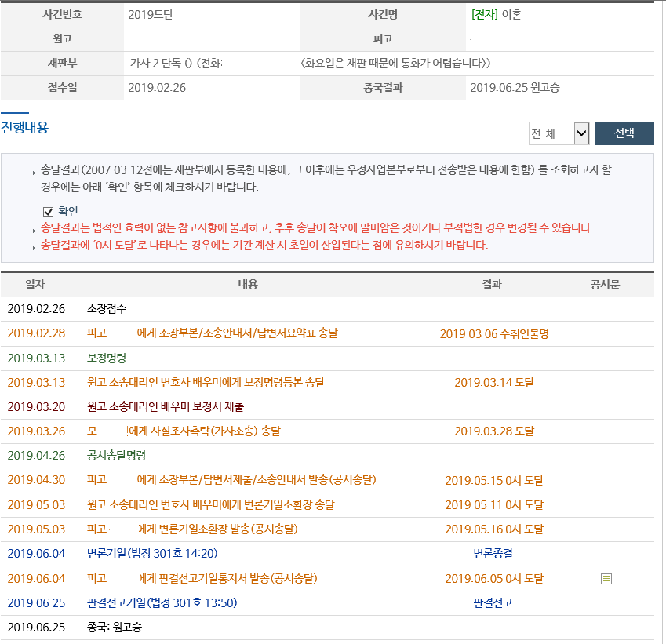666x644 pixels.
Task: Click the 공시송달명령 entry
Action: pos(116,455)
